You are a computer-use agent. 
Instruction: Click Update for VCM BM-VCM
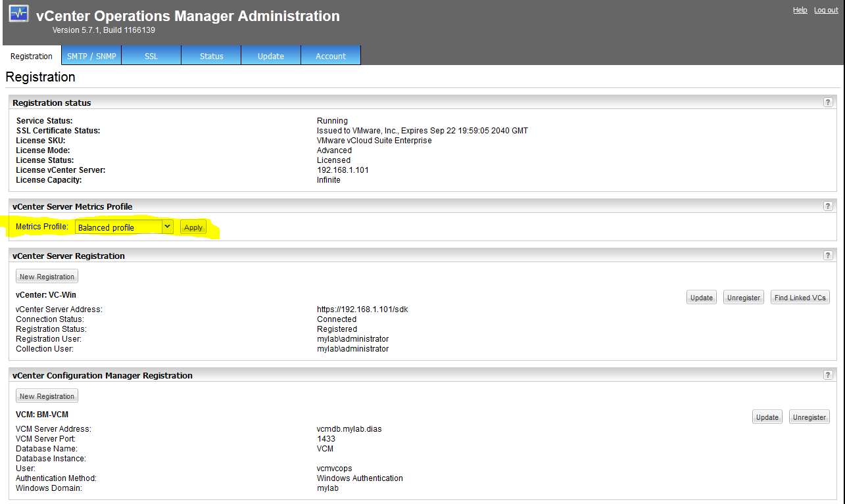[767, 417]
